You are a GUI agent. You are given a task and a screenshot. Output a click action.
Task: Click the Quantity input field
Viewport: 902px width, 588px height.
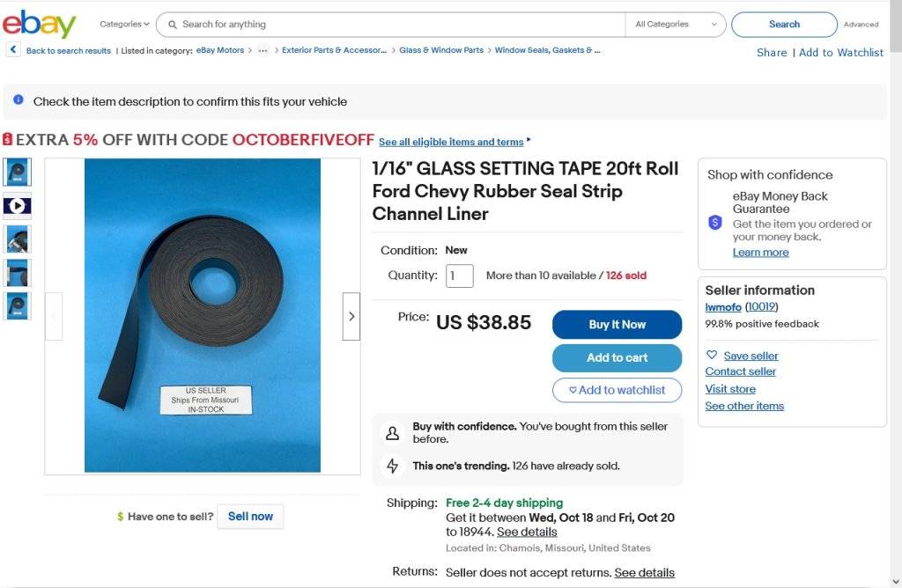point(459,276)
